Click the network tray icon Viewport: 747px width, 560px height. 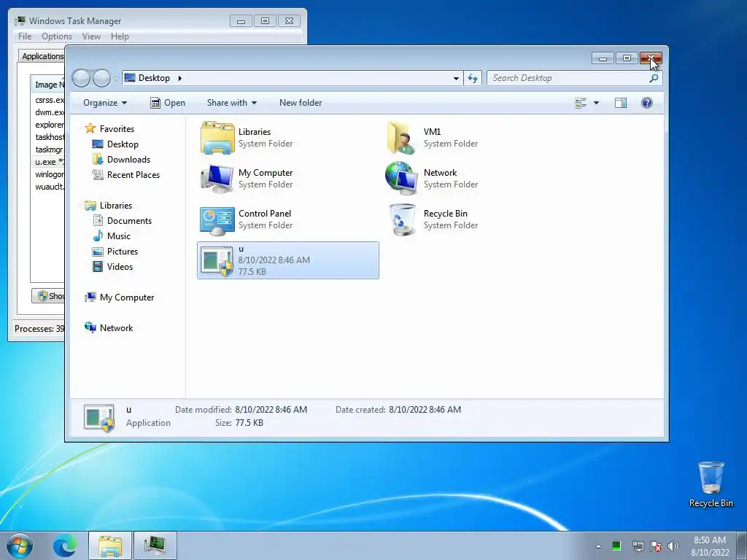pos(638,546)
